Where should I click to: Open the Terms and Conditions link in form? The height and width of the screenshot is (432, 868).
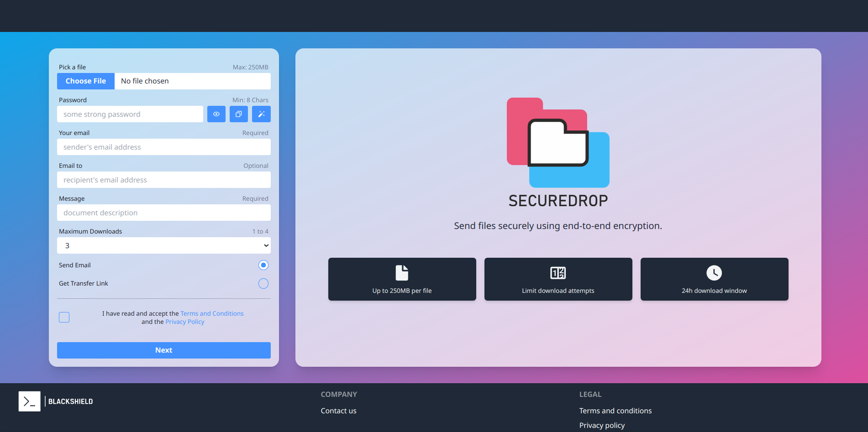pyautogui.click(x=212, y=313)
